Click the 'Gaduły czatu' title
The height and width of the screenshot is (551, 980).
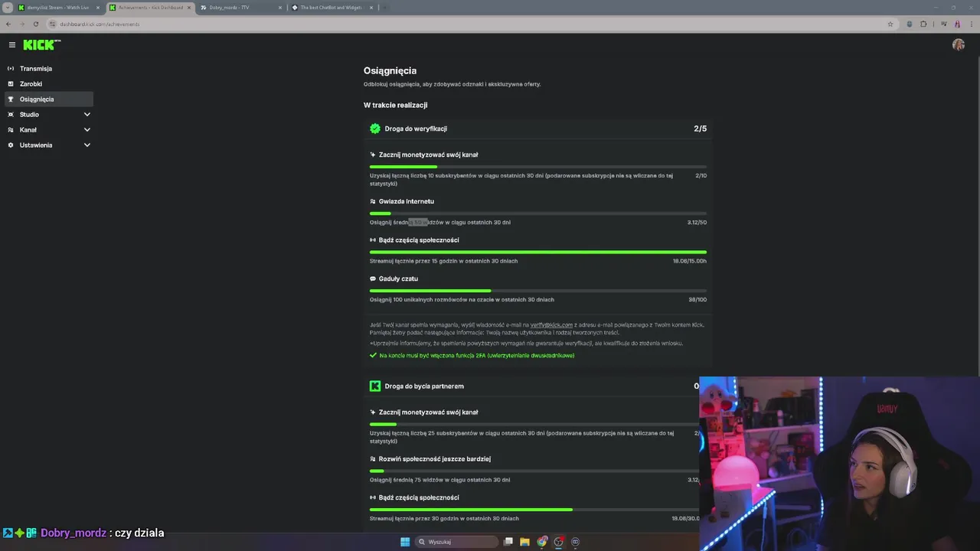398,279
